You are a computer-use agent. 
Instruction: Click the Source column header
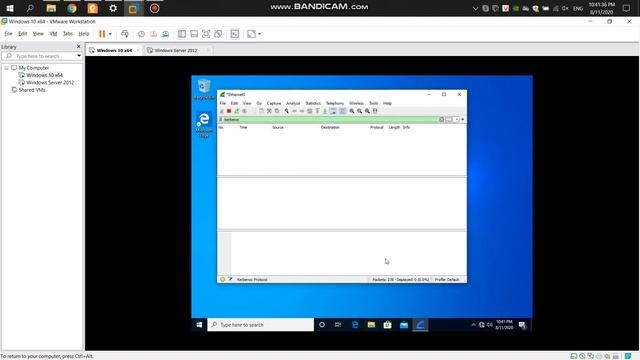click(x=278, y=127)
